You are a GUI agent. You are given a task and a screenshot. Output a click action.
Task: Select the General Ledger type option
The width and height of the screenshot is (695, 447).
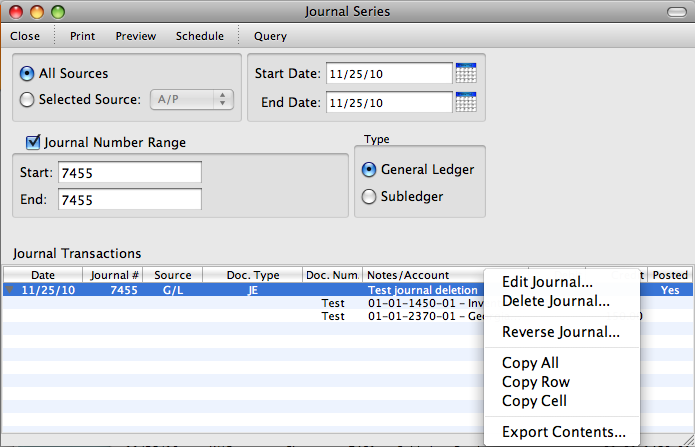click(x=369, y=169)
